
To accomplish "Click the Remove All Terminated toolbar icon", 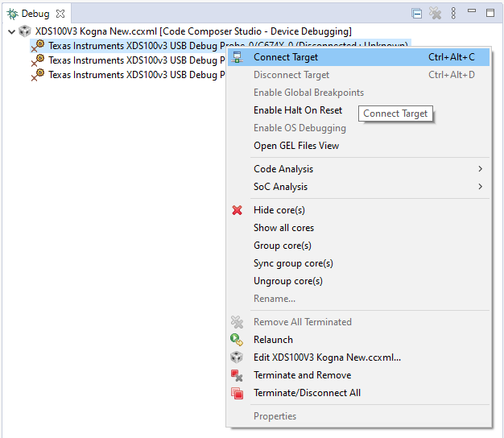I will pos(435,14).
